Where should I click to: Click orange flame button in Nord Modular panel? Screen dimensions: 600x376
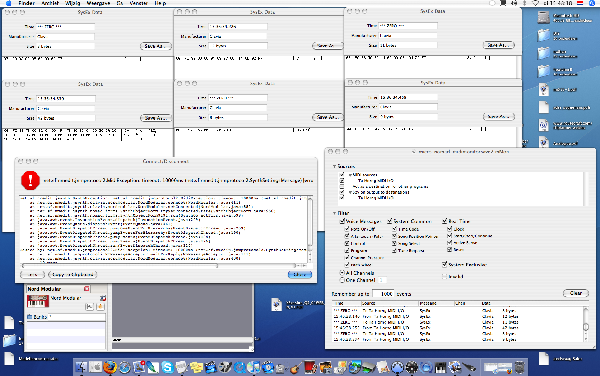tap(100, 306)
